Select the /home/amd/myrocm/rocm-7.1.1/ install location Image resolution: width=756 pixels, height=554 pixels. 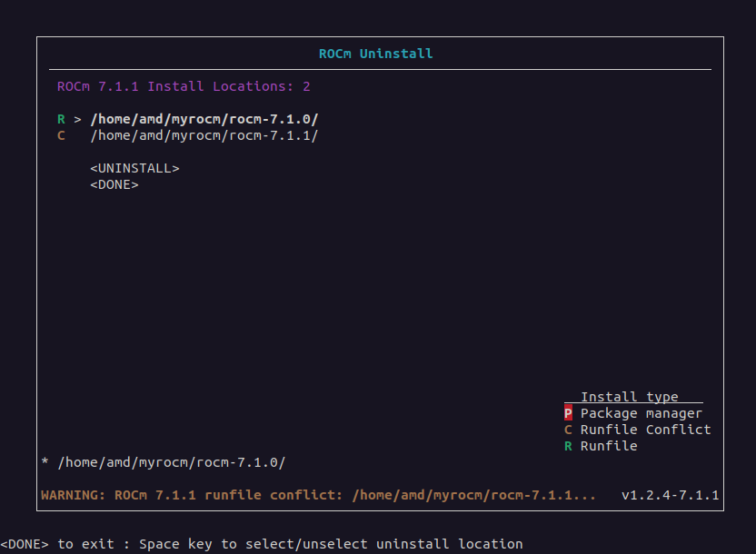click(204, 135)
